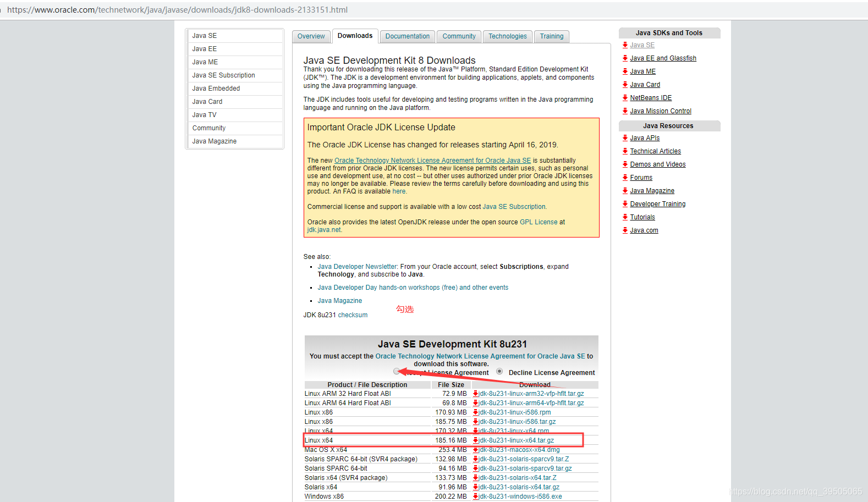Open the Documentation tab
Viewport: 868px width, 502px height.
pyautogui.click(x=408, y=36)
